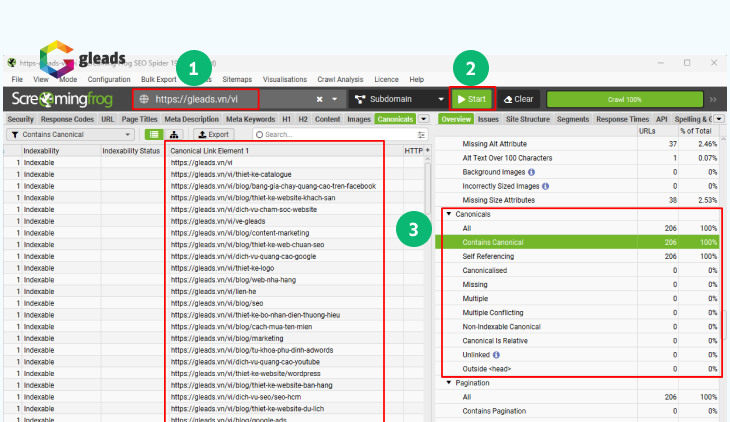Sort by Indexability Status column header

131,151
